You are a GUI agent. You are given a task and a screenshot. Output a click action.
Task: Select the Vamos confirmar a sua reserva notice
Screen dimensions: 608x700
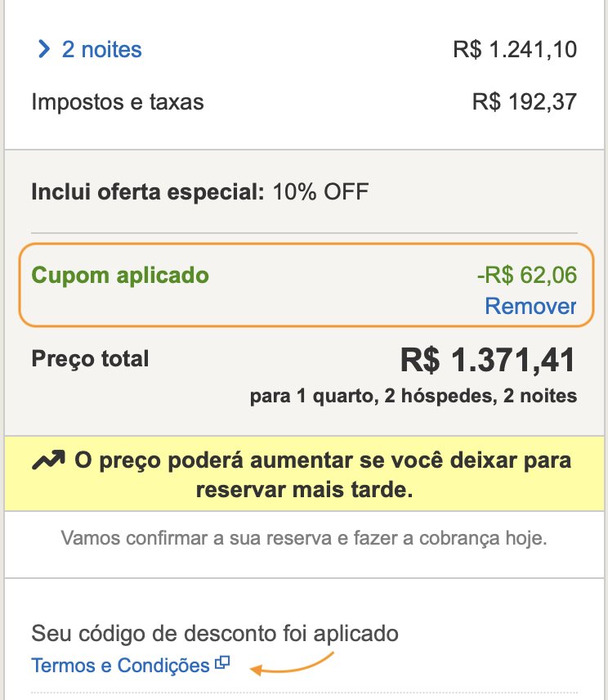pyautogui.click(x=304, y=538)
